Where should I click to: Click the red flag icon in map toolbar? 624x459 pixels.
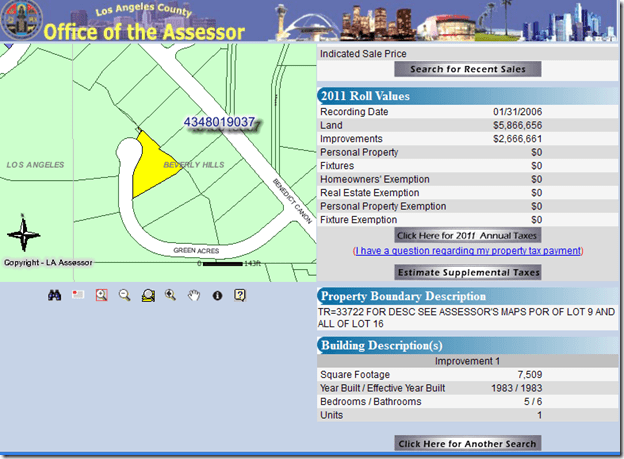(78, 295)
